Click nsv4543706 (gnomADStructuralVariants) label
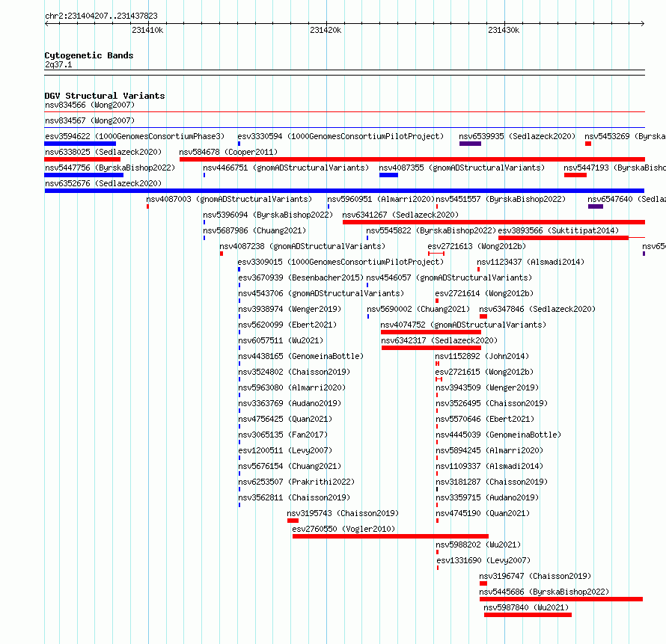The width and height of the screenshot is (666, 644). [x=321, y=293]
